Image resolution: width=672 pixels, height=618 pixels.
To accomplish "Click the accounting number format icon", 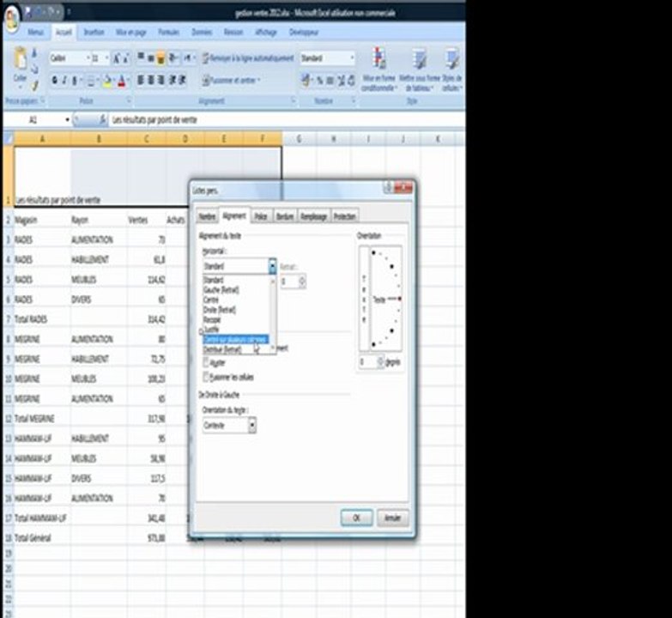I will click(306, 80).
